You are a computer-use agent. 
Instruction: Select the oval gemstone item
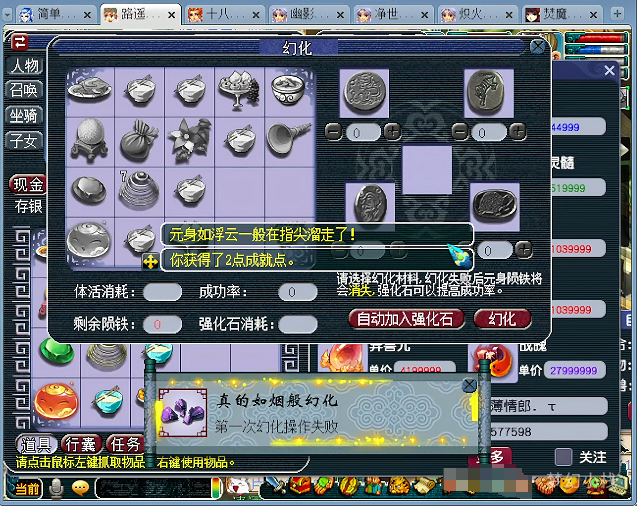[x=90, y=191]
